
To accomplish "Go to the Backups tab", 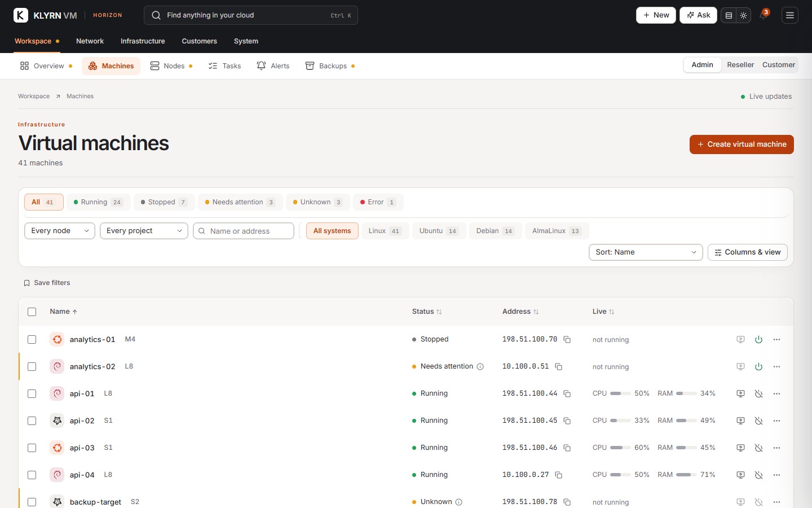I will (330, 66).
